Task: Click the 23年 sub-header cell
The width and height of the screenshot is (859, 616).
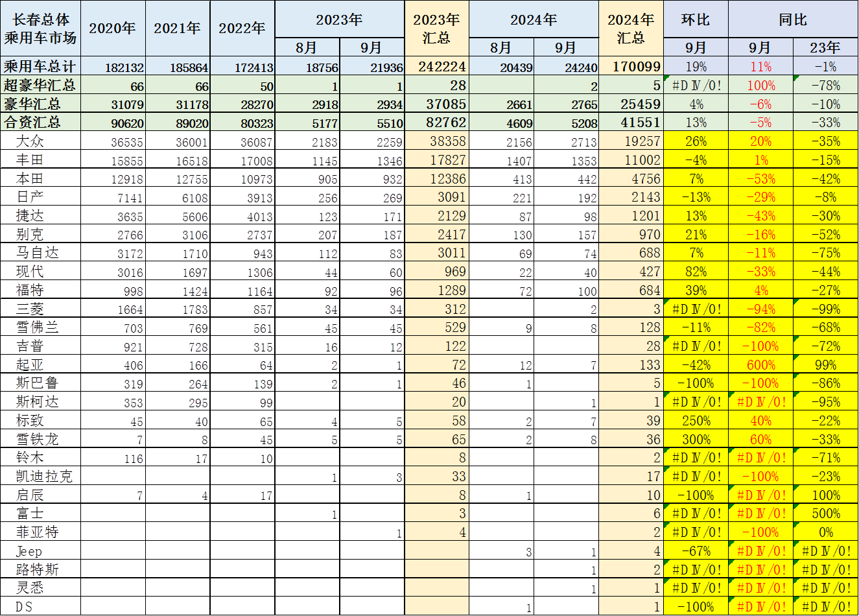Action: coord(825,47)
